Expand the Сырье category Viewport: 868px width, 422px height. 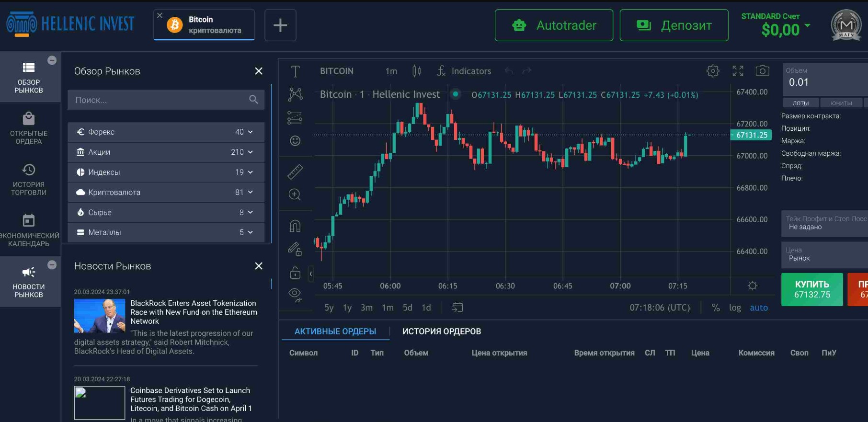click(166, 212)
